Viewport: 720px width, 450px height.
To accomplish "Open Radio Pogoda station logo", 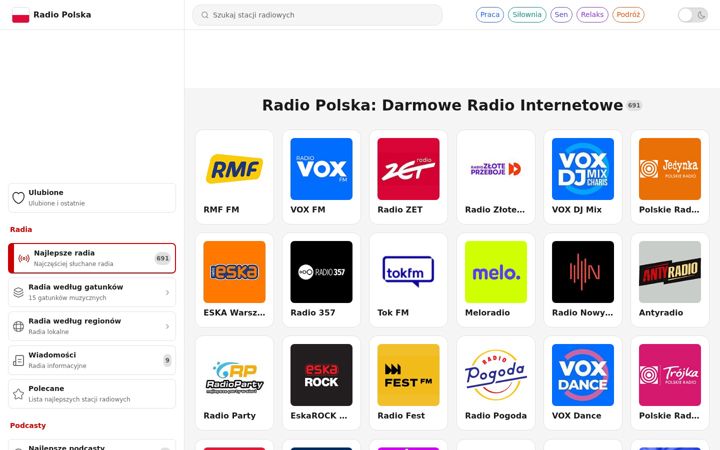I will 496,375.
